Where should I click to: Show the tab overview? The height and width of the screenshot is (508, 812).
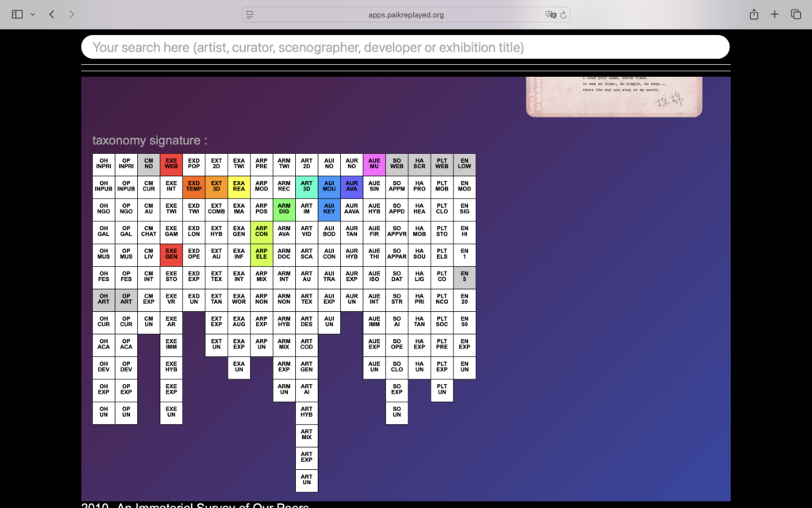pos(796,14)
